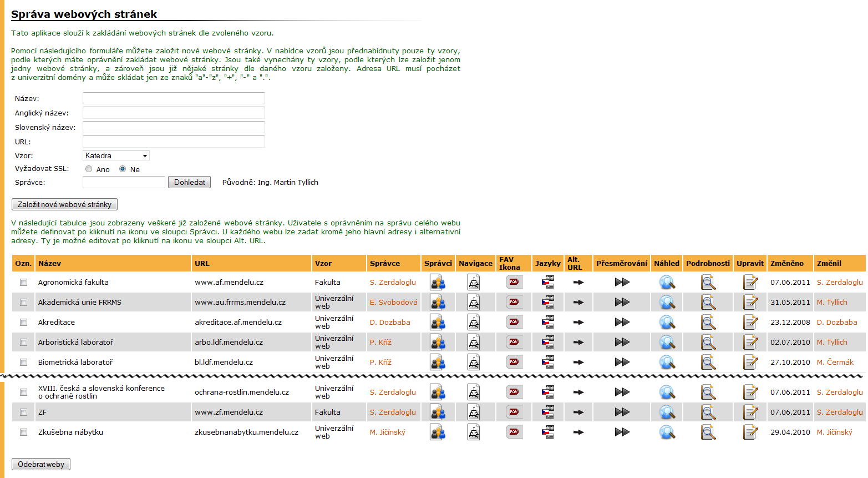Preview Agronomická fakulta with Náhled icon

point(667,283)
